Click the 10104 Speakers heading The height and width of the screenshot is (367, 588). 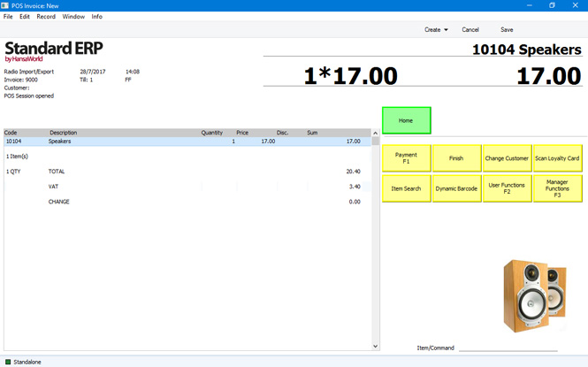point(527,50)
